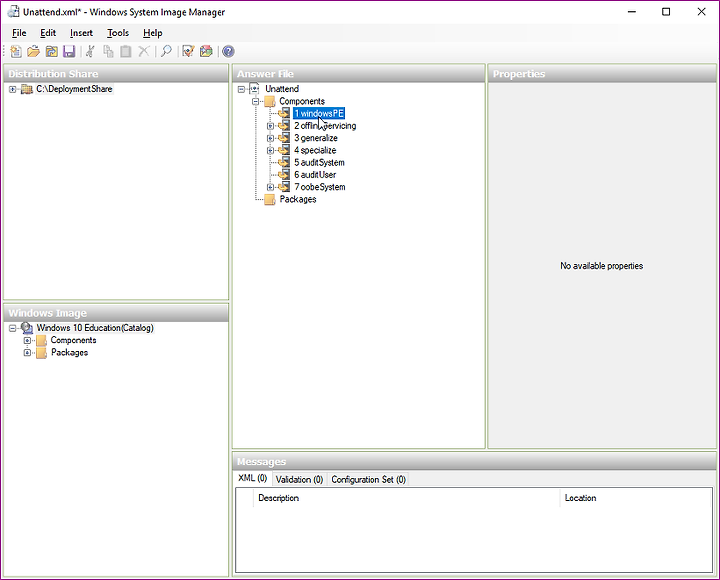Screen dimensions: 720x580
Task: Open Find with the magnifier icon
Action: point(166,51)
